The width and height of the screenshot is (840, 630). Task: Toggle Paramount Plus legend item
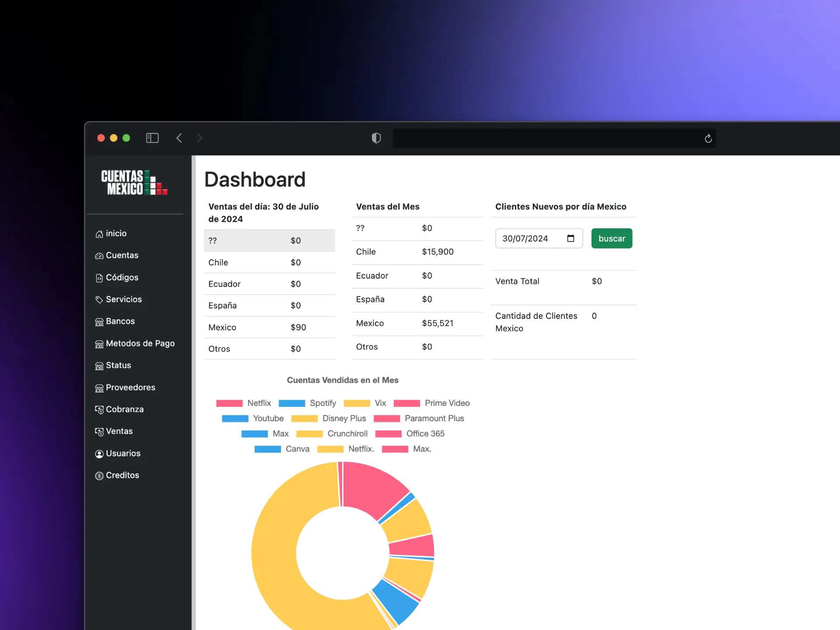tap(419, 419)
